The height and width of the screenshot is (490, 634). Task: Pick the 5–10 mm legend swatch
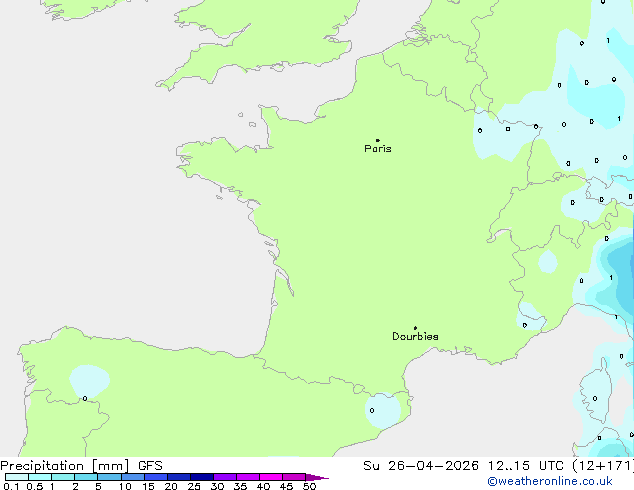coord(109,477)
